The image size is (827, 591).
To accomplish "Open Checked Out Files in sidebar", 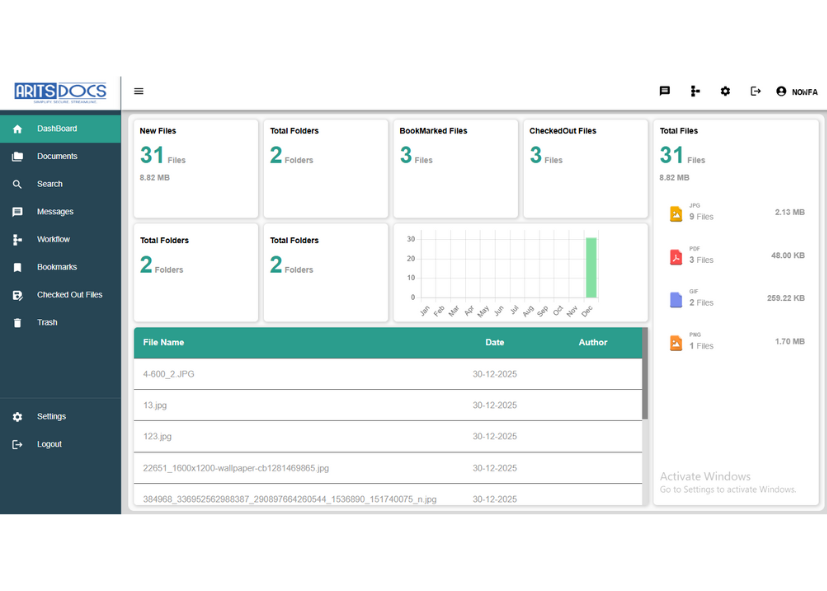I will pos(69,295).
